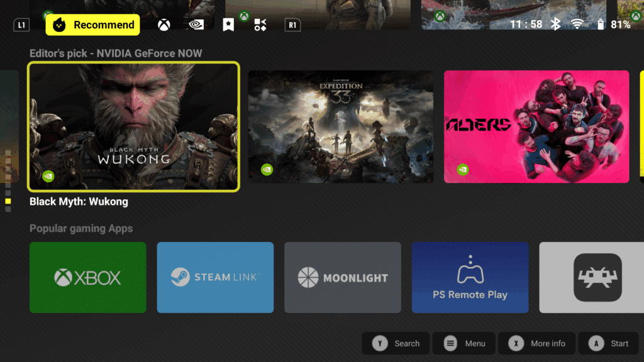Screen dimensions: 644x362
Task: Launch the RetroArch app tile
Action: coord(592,277)
